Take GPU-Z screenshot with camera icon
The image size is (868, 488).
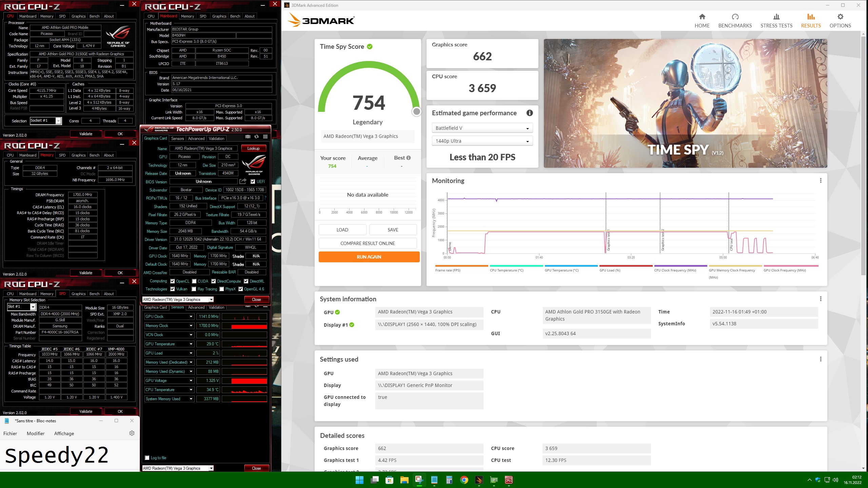[248, 137]
